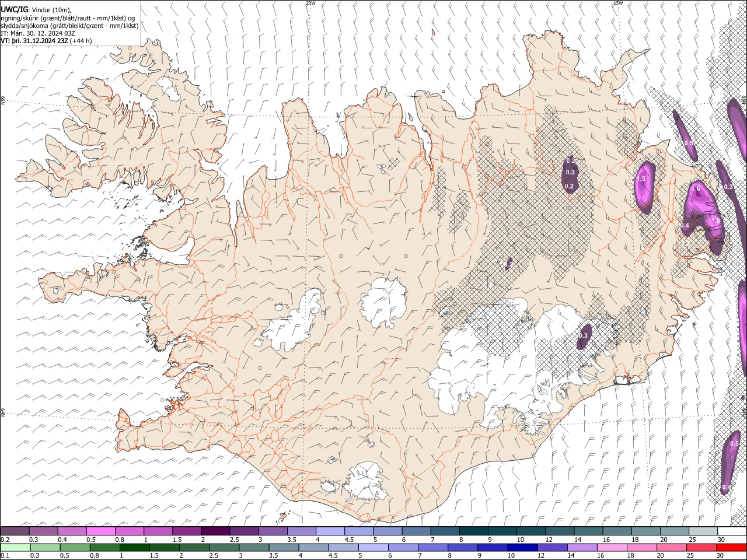Viewport: 747px width, 560px height.
Task: Click the violet 12 swatch in rain legend
Action: (552, 547)
